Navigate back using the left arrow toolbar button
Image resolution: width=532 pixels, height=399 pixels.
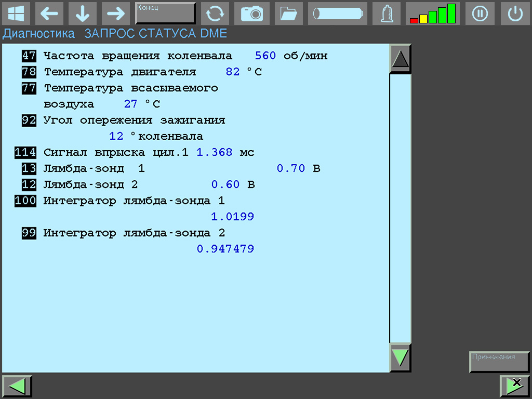coord(49,14)
